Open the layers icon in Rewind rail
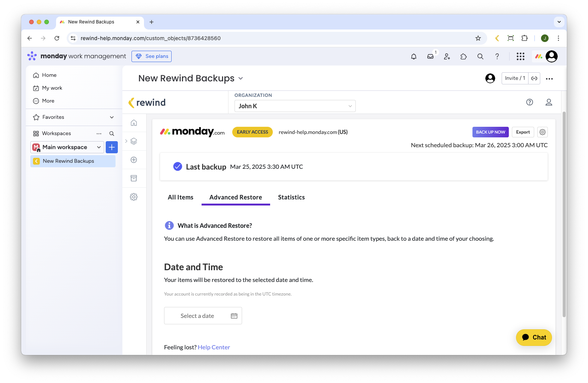The width and height of the screenshot is (588, 383). pyautogui.click(x=134, y=141)
